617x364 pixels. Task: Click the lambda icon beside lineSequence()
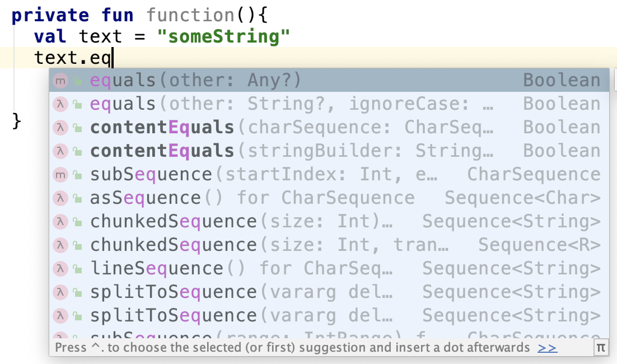click(x=60, y=268)
